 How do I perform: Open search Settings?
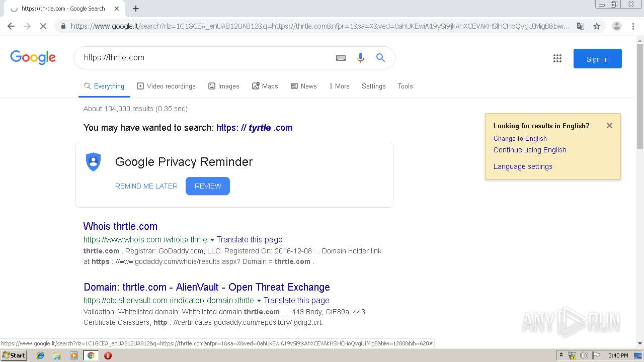pyautogui.click(x=373, y=86)
